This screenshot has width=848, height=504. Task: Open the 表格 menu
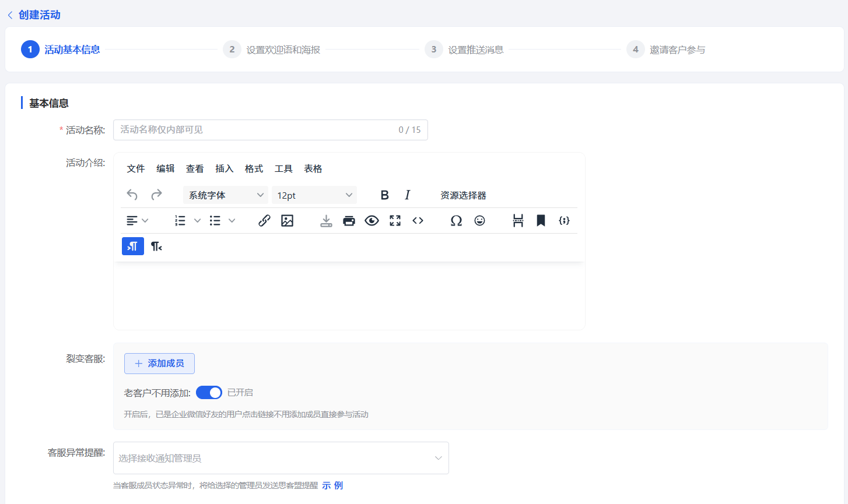coord(313,169)
